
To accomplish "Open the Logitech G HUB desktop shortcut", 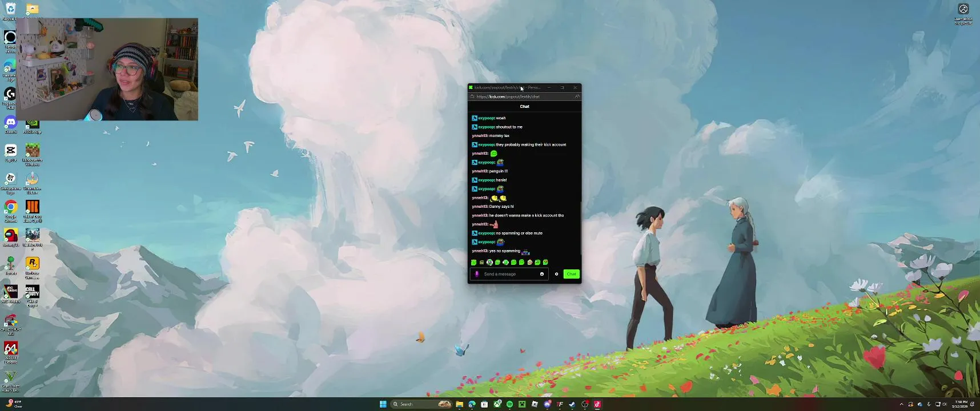I will (10, 97).
